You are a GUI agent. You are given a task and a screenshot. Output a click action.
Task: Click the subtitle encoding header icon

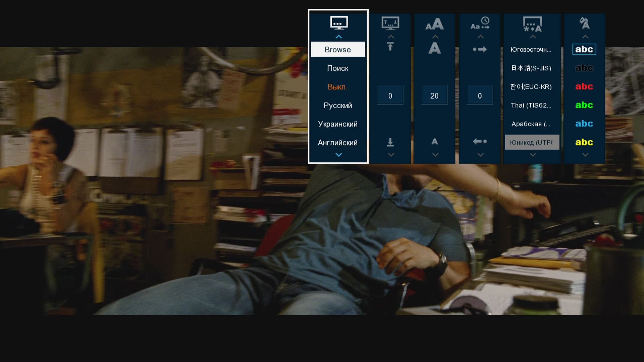tap(532, 24)
